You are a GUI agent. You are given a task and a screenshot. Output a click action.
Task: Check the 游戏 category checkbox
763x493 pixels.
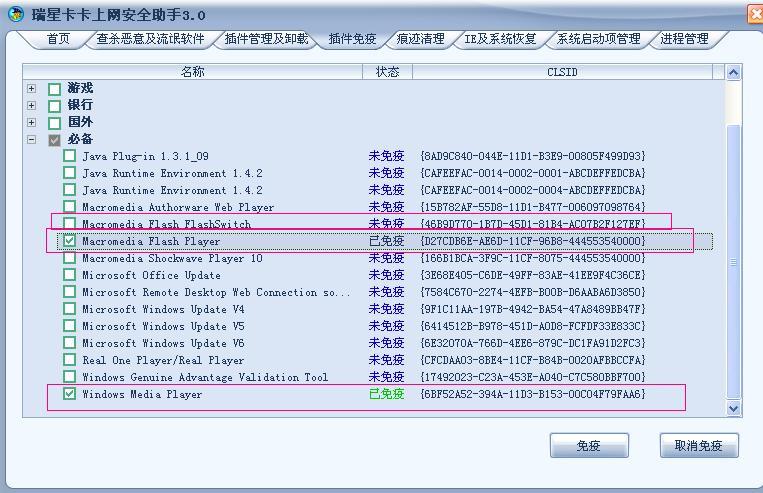(x=54, y=89)
